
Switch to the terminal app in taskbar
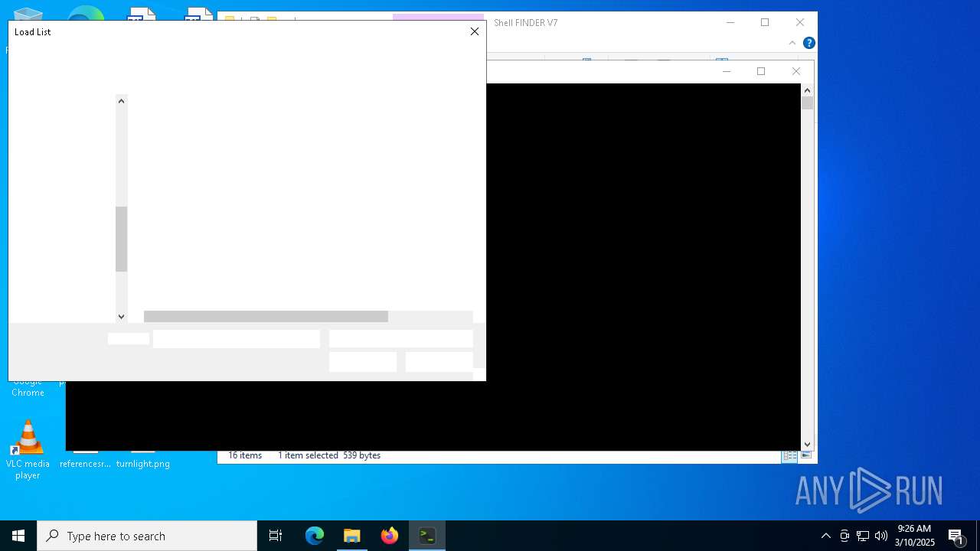pyautogui.click(x=427, y=536)
